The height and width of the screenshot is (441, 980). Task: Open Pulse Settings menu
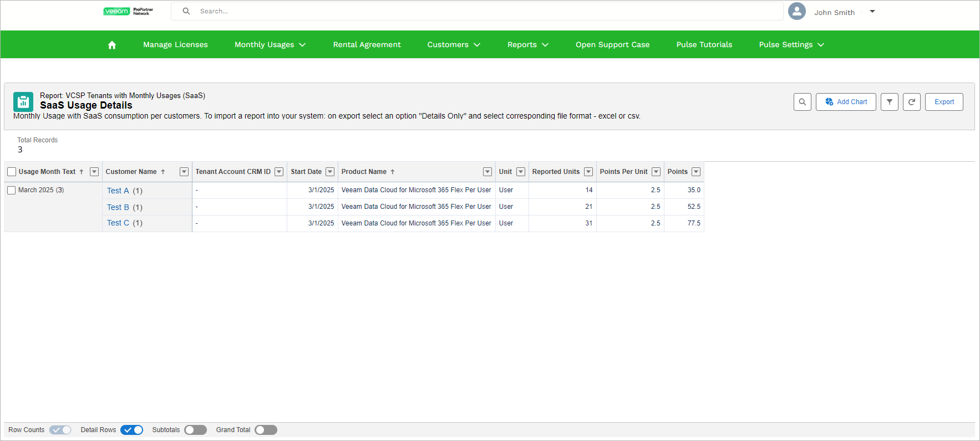click(x=791, y=45)
